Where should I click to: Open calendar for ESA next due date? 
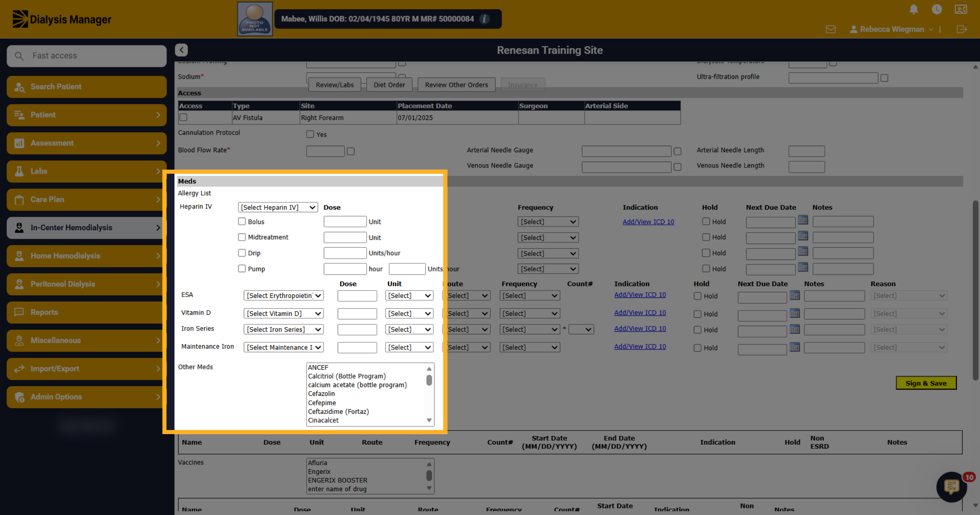coord(795,295)
